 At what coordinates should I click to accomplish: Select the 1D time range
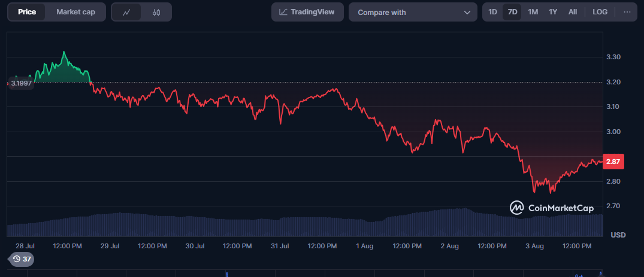[492, 12]
